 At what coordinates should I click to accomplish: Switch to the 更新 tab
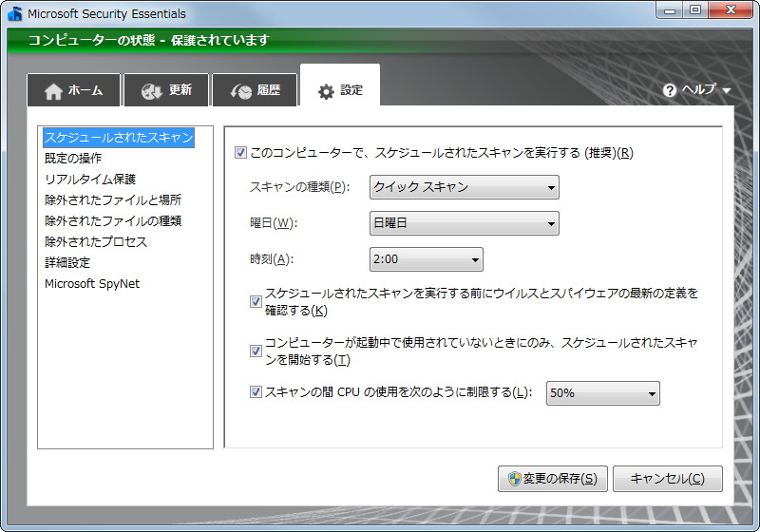(x=167, y=90)
